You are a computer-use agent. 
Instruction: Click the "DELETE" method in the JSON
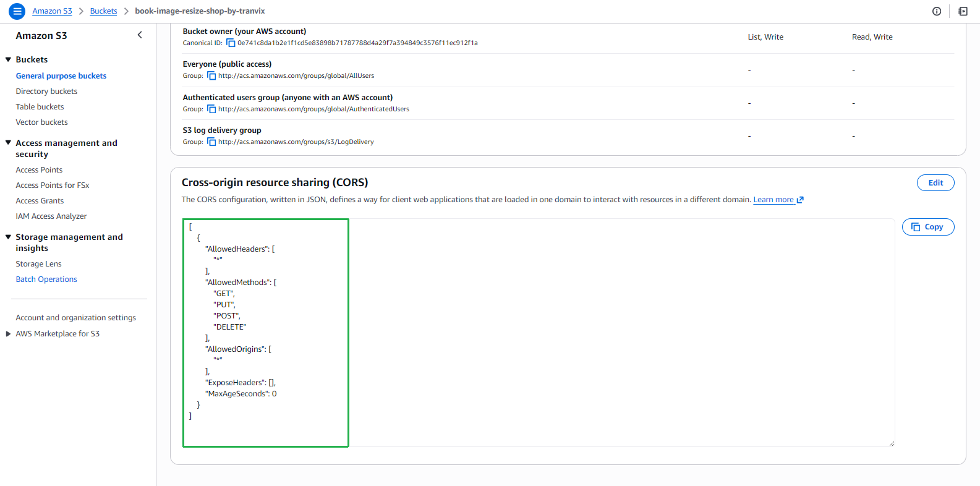point(230,327)
